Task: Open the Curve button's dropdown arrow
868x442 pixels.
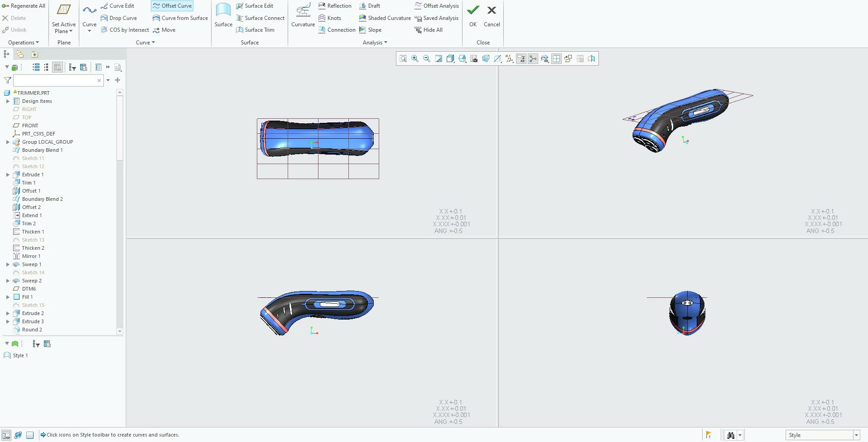Action: 89,31
